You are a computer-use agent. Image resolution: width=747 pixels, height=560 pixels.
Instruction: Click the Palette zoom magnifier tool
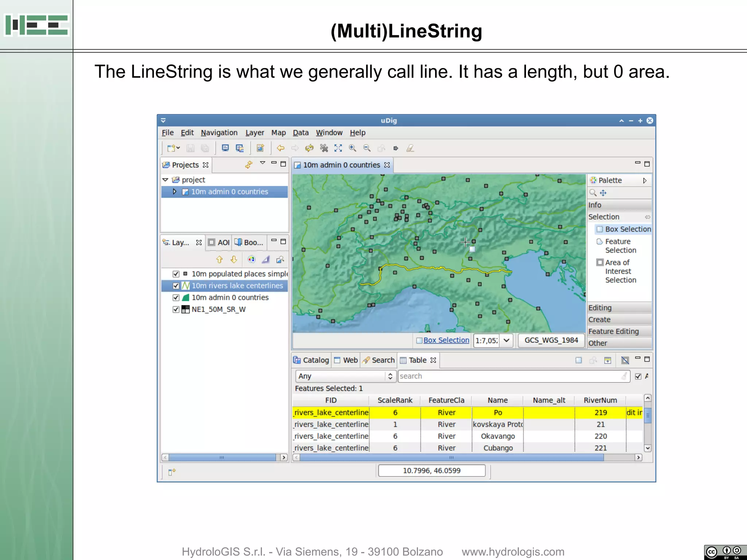coord(593,192)
